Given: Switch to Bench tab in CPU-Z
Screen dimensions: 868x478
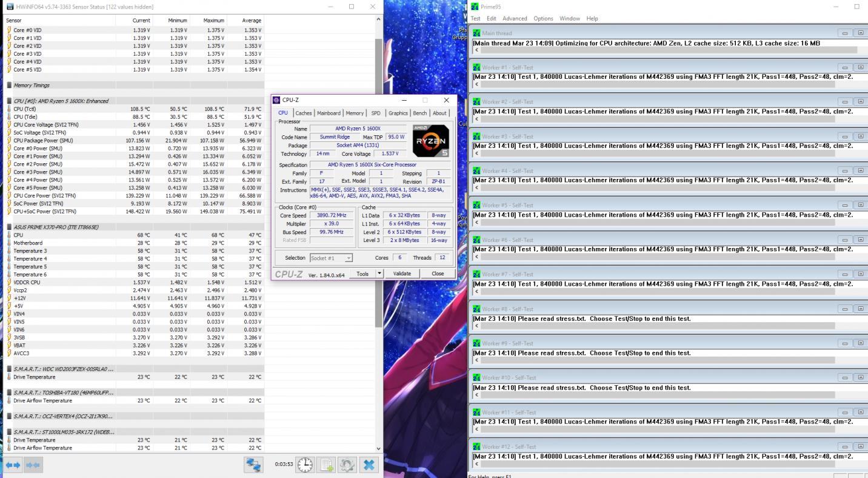Looking at the screenshot, I should [x=420, y=113].
